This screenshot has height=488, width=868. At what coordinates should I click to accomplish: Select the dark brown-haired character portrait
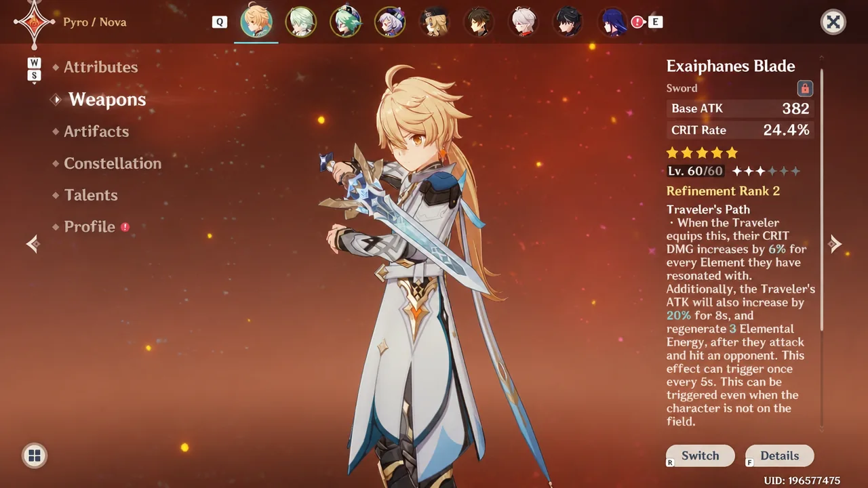pyautogui.click(x=479, y=22)
